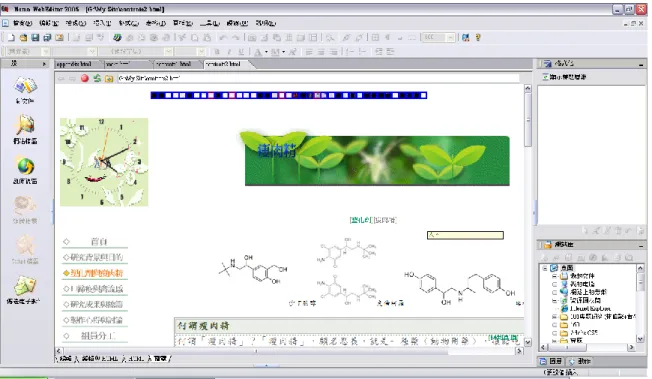Open the first menu in the menu bar

tap(22, 23)
